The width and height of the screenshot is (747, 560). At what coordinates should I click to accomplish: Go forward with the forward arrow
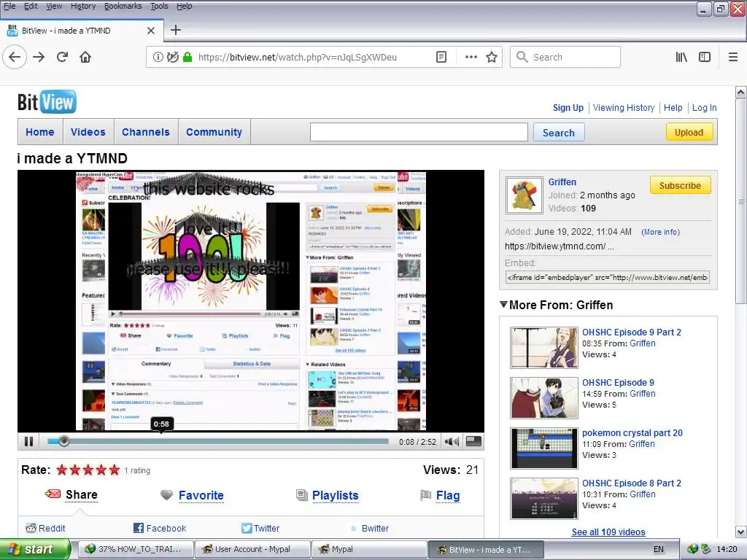[39, 57]
